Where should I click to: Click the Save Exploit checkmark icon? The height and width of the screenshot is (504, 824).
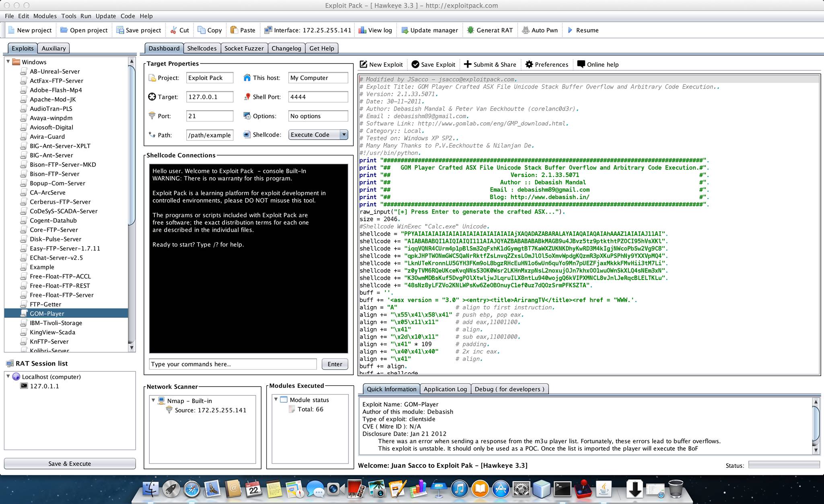click(x=415, y=64)
